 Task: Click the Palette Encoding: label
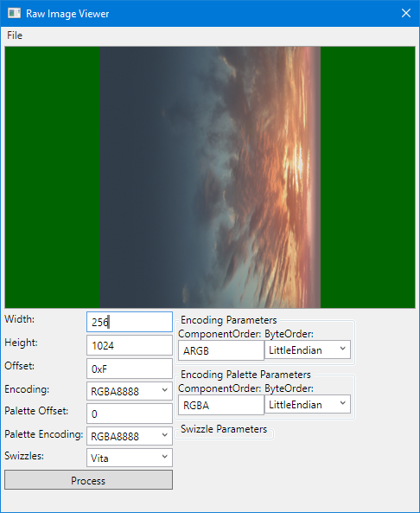[44, 434]
